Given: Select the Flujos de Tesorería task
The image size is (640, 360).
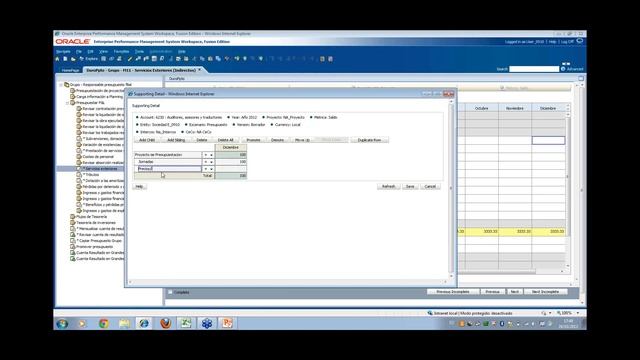Looking at the screenshot, I should tap(91, 217).
